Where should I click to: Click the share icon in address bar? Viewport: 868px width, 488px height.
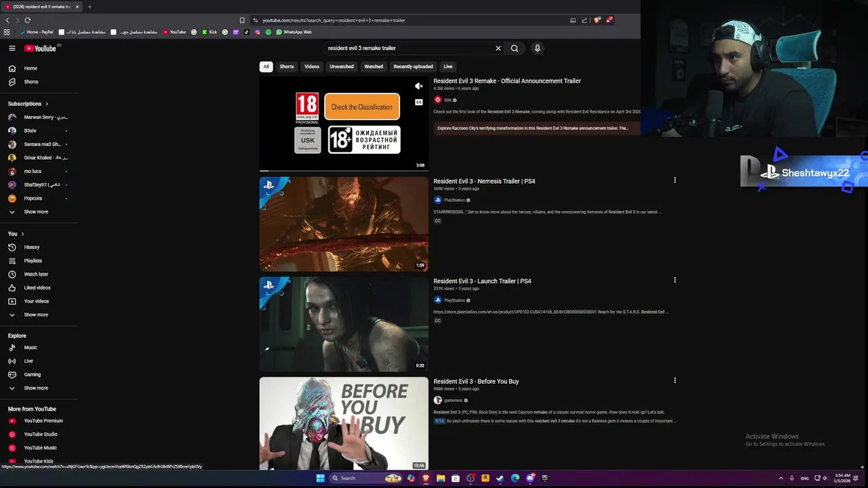point(585,20)
